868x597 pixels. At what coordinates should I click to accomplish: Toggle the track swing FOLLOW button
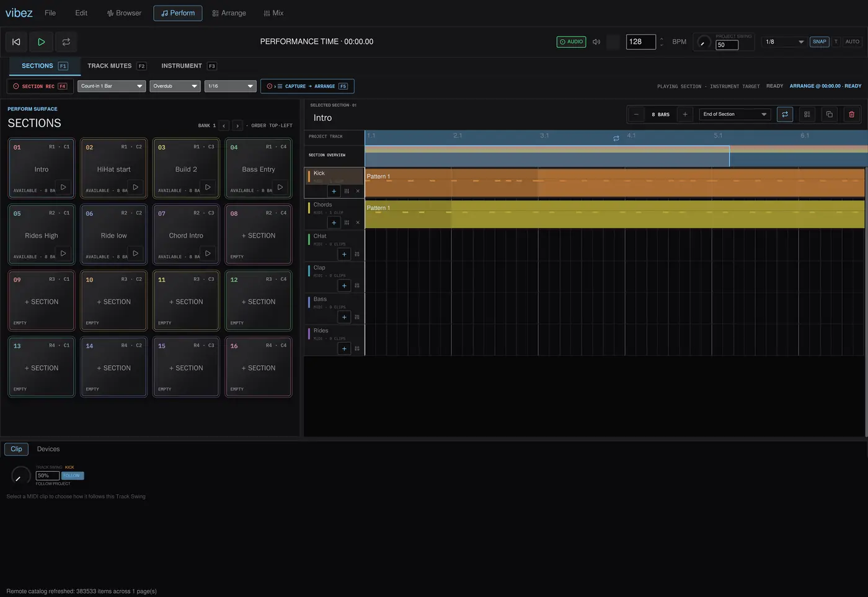tap(73, 475)
